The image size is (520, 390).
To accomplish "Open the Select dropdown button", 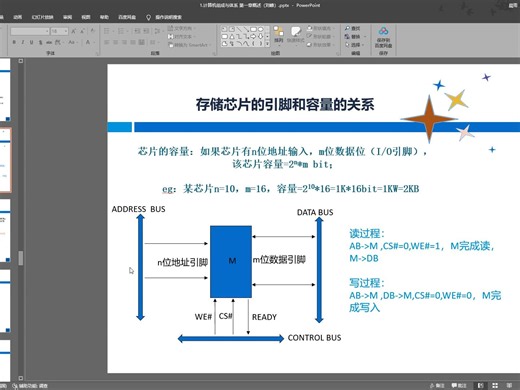I will coord(354,44).
